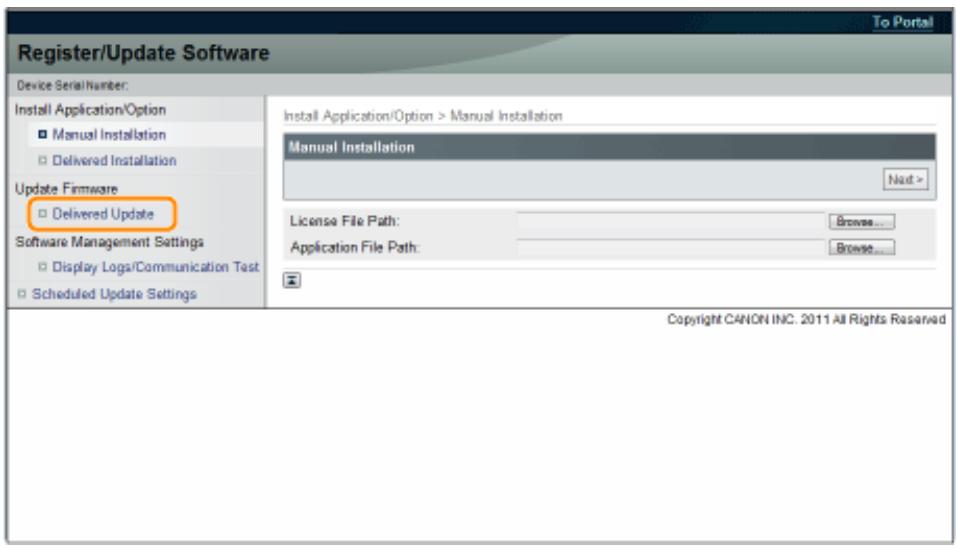
Task: Open Delivered Update under Update Firmware
Action: [x=103, y=214]
